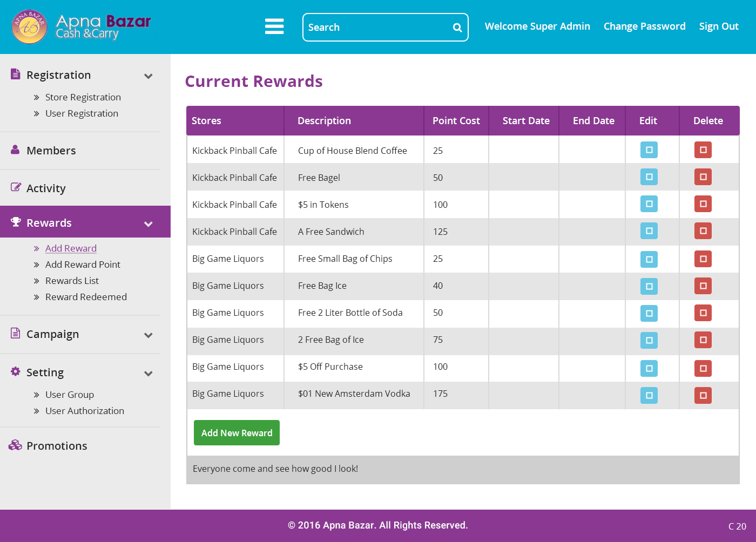Open the hamburger menu icon

click(x=274, y=26)
